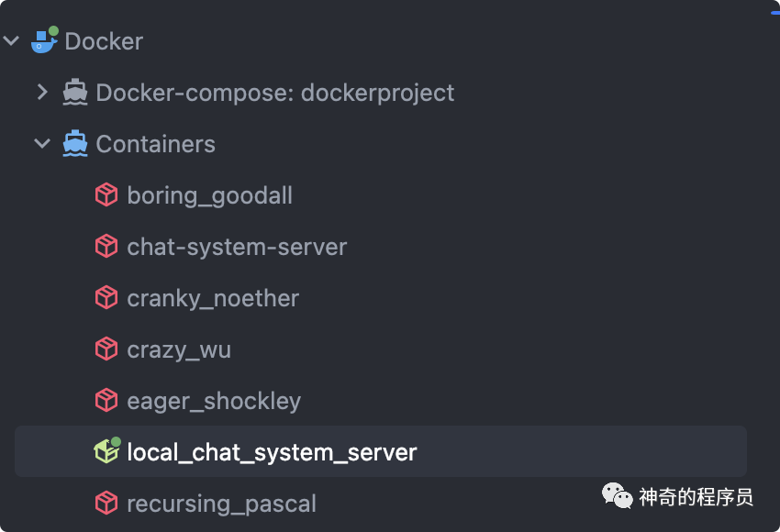Select the chat-system-server container
This screenshot has height=532, width=780.
tap(237, 247)
